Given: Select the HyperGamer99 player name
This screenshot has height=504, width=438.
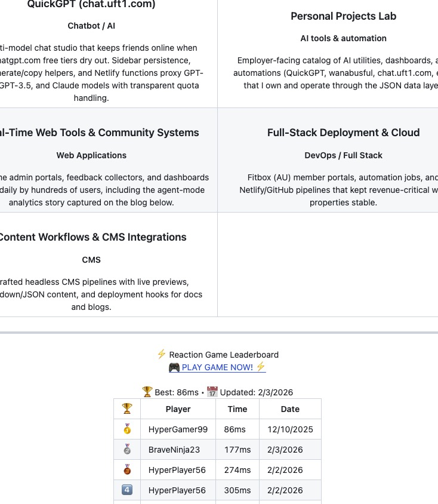Looking at the screenshot, I should click(178, 429).
